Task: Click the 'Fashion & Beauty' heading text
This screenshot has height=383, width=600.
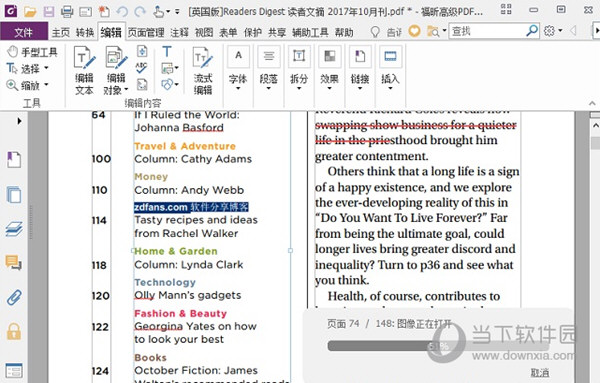Action: click(180, 313)
